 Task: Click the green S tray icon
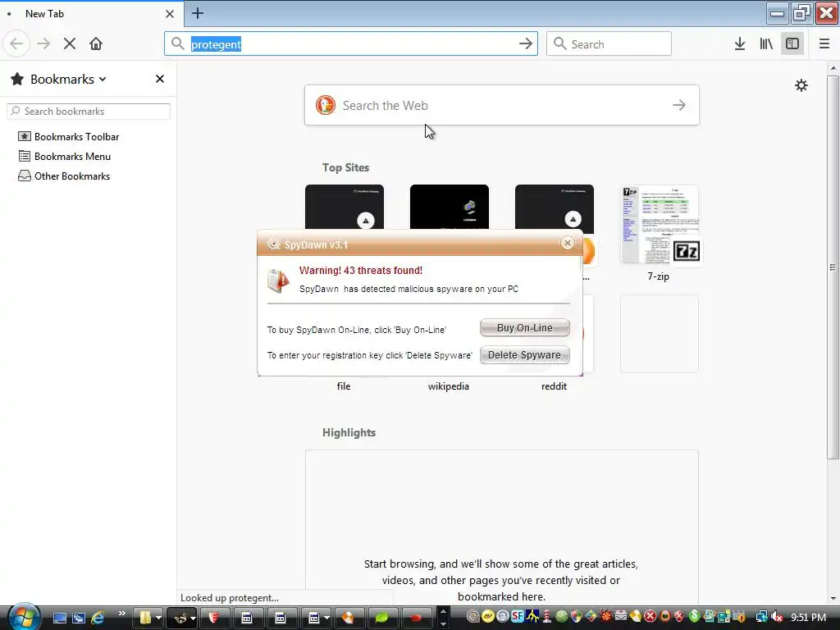point(694,616)
